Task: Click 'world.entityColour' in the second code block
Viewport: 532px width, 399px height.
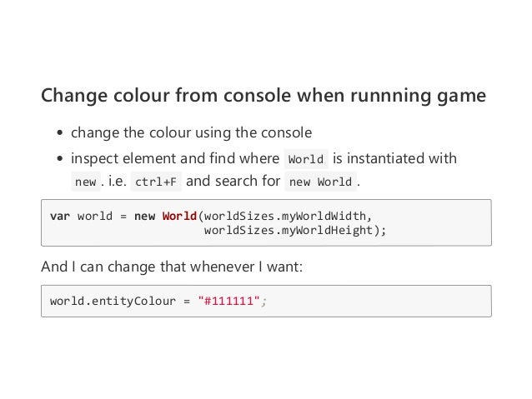Action: pos(113,301)
